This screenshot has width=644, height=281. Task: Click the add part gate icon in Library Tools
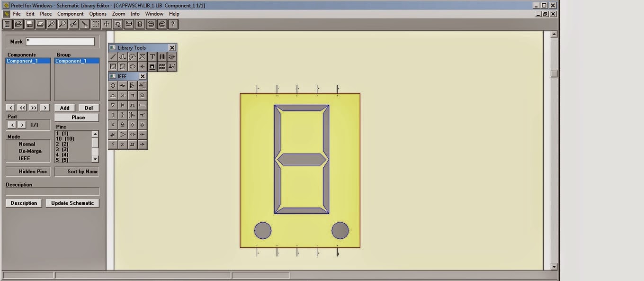(172, 57)
